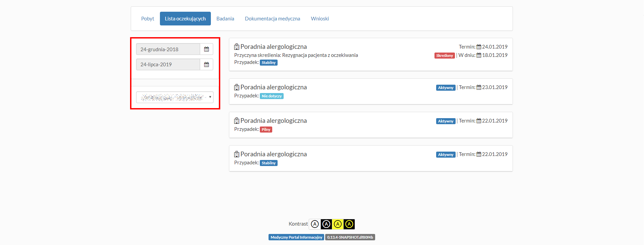Click text Przyczyna skreślenia: Rezygnacja pacjenta
Image resolution: width=644 pixels, height=245 pixels.
(x=296, y=55)
